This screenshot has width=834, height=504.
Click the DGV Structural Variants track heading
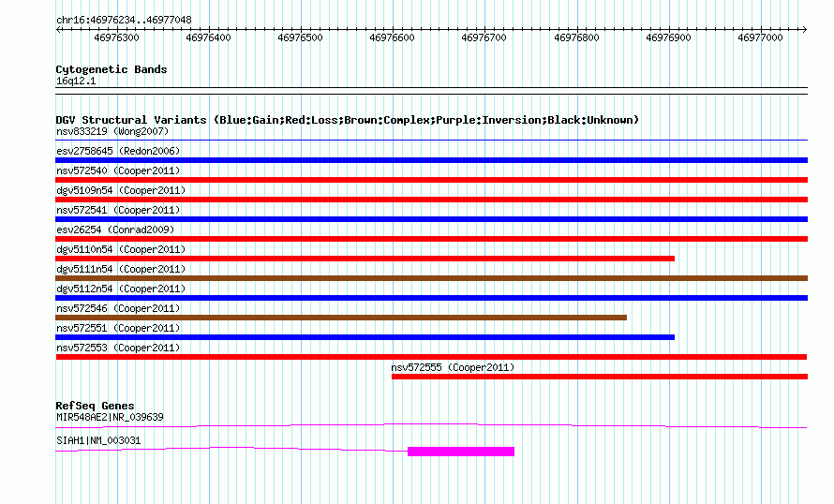[x=348, y=120]
